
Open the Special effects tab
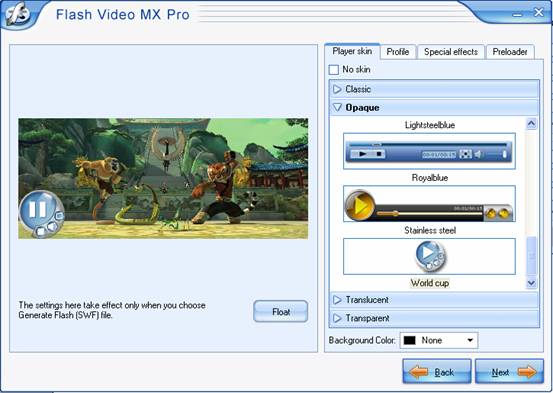point(451,52)
